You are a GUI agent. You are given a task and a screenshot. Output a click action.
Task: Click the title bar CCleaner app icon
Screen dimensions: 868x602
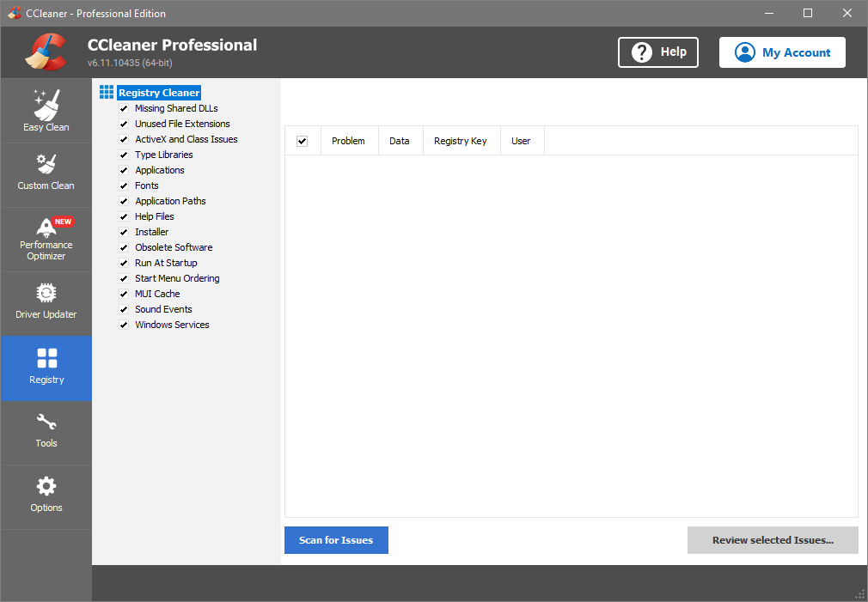[15, 13]
